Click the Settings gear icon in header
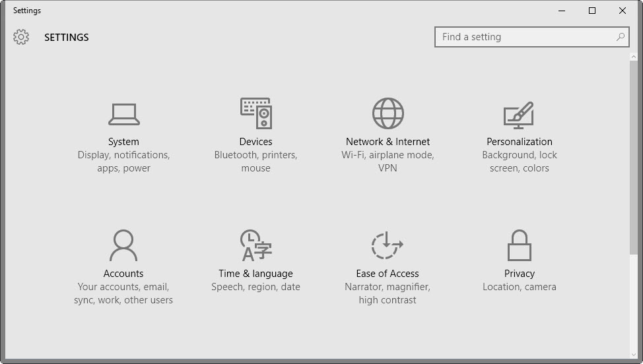 (21, 37)
